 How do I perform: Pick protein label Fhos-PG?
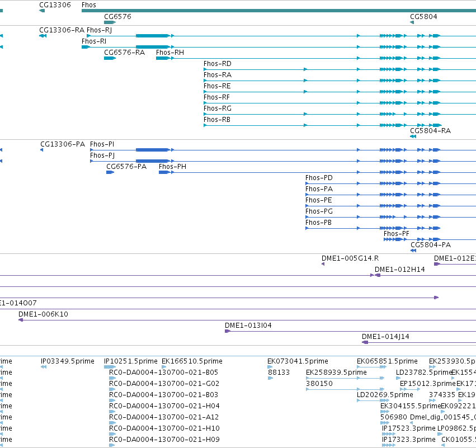pos(319,211)
